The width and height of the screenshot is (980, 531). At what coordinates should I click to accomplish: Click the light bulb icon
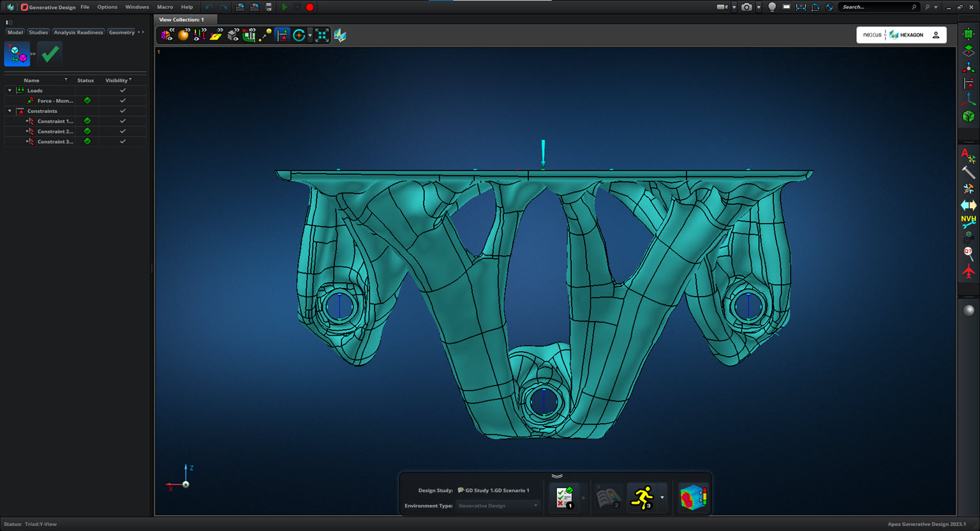772,7
